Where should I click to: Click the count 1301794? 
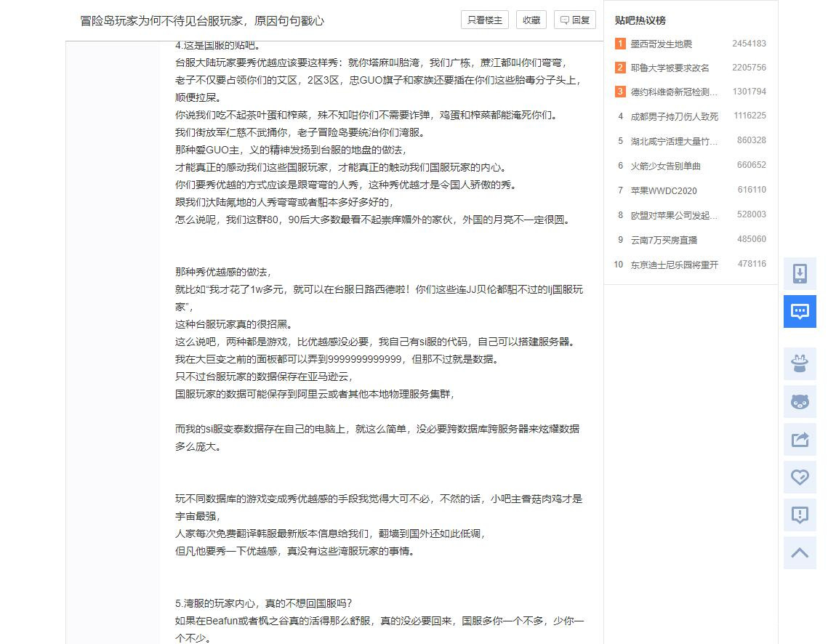click(749, 92)
